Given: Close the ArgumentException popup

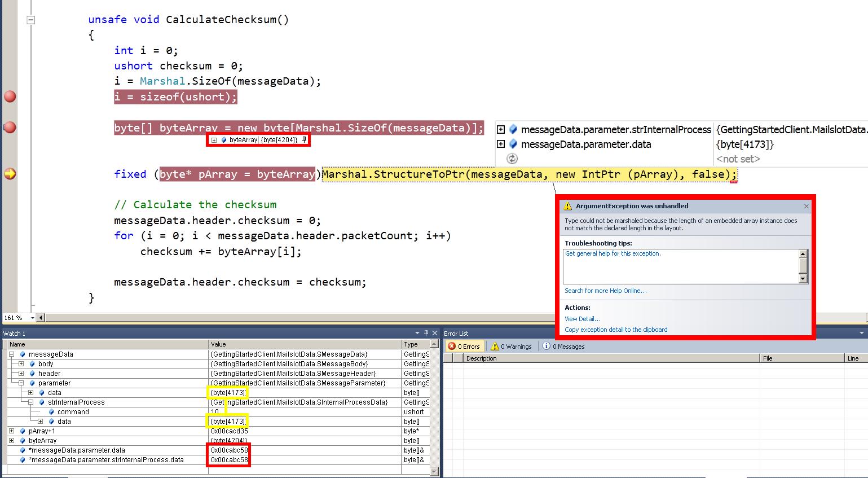Looking at the screenshot, I should point(806,206).
